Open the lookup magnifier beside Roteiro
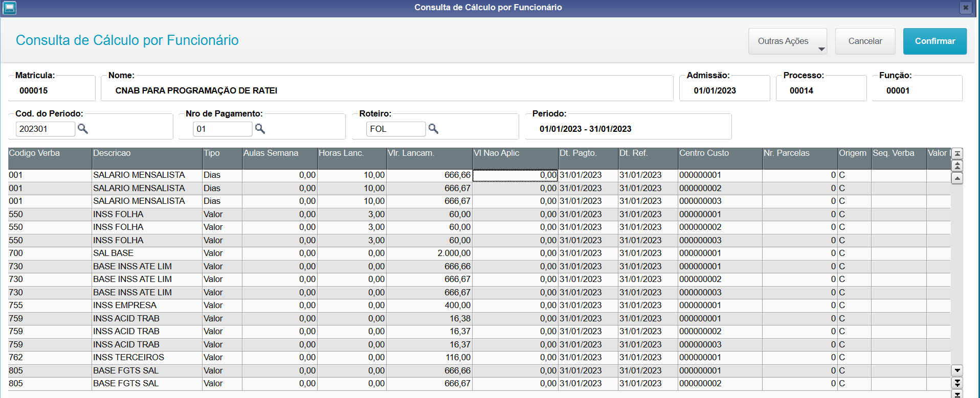This screenshot has width=980, height=398. [433, 129]
